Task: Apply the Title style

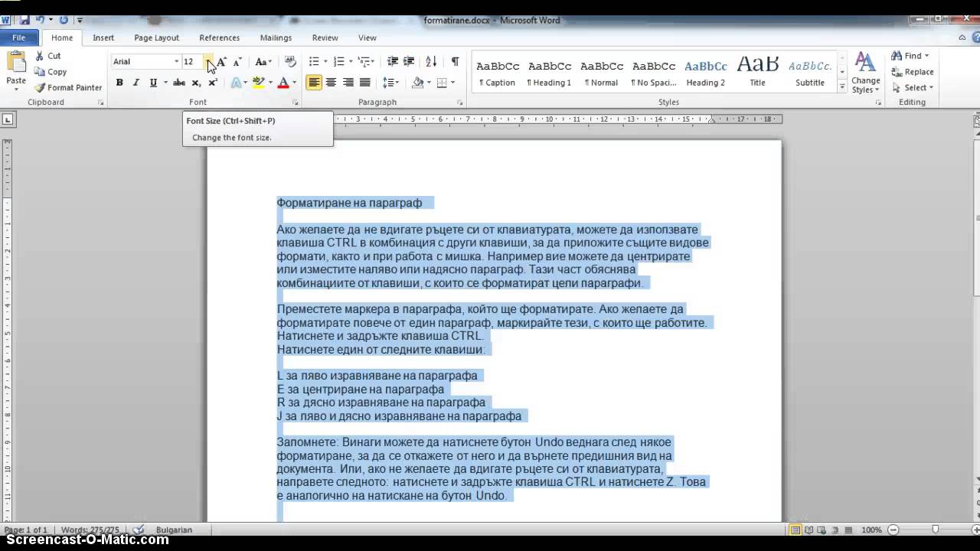Action: pyautogui.click(x=757, y=73)
